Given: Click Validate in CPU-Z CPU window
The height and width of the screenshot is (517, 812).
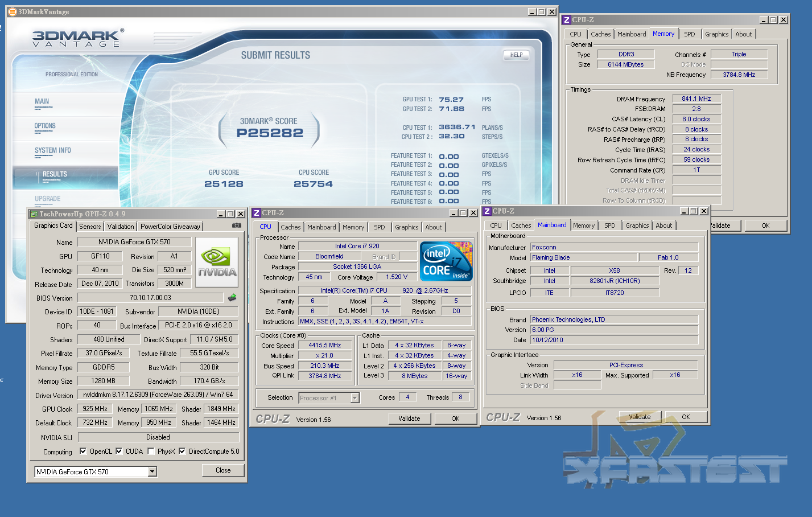Looking at the screenshot, I should (409, 418).
